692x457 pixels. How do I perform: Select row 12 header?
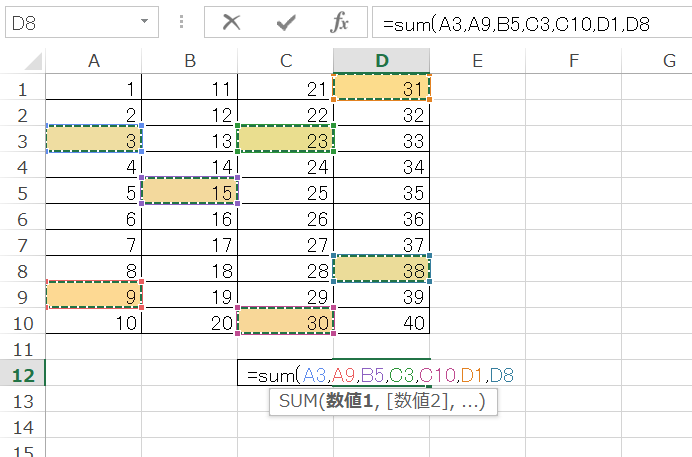(23, 373)
